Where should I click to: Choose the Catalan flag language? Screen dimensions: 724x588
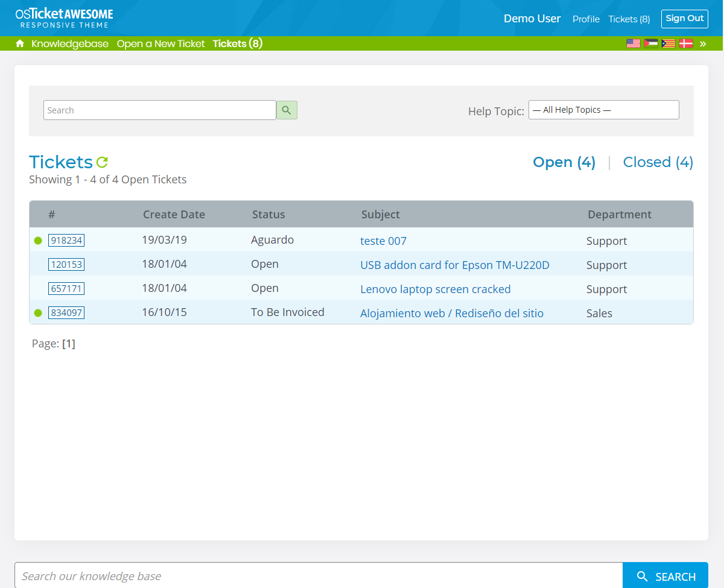668,43
